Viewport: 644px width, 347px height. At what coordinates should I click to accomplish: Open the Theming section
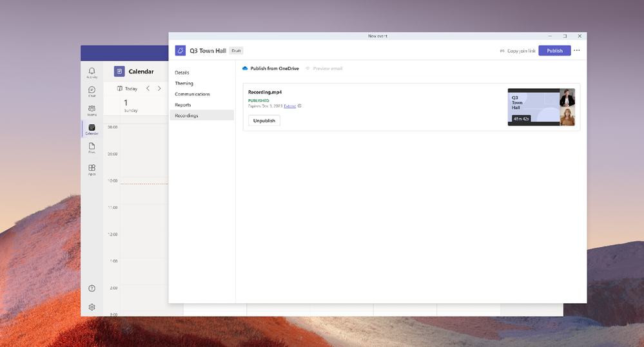[184, 83]
